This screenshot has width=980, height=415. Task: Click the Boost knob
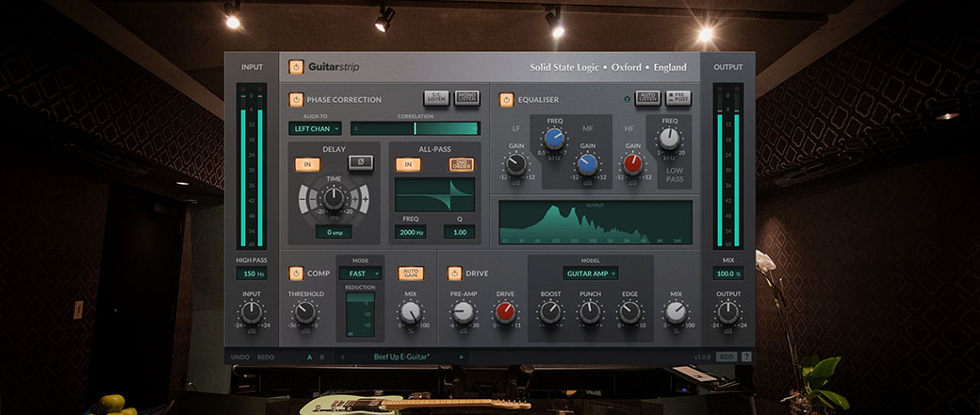(x=550, y=312)
